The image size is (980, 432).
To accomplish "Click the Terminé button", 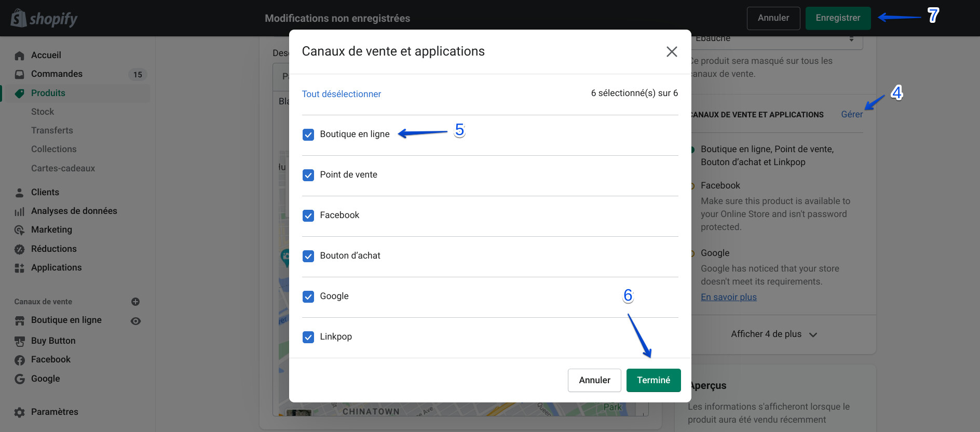I will pos(654,380).
